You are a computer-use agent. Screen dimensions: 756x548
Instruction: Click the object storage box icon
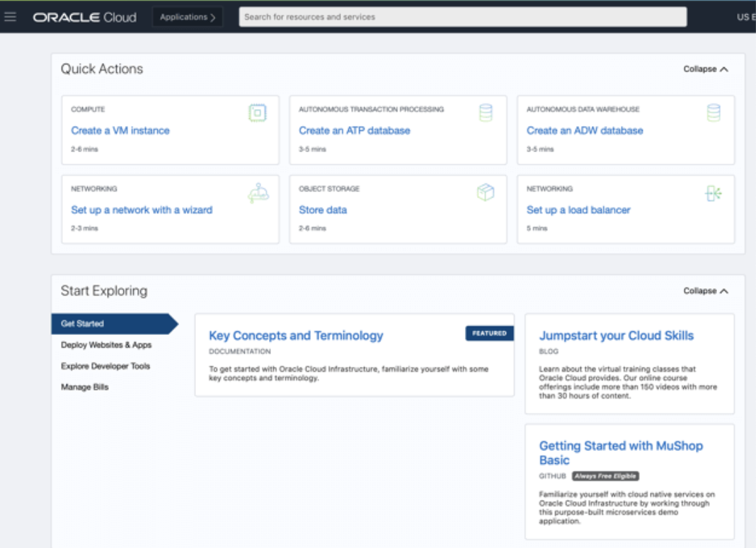tap(486, 192)
